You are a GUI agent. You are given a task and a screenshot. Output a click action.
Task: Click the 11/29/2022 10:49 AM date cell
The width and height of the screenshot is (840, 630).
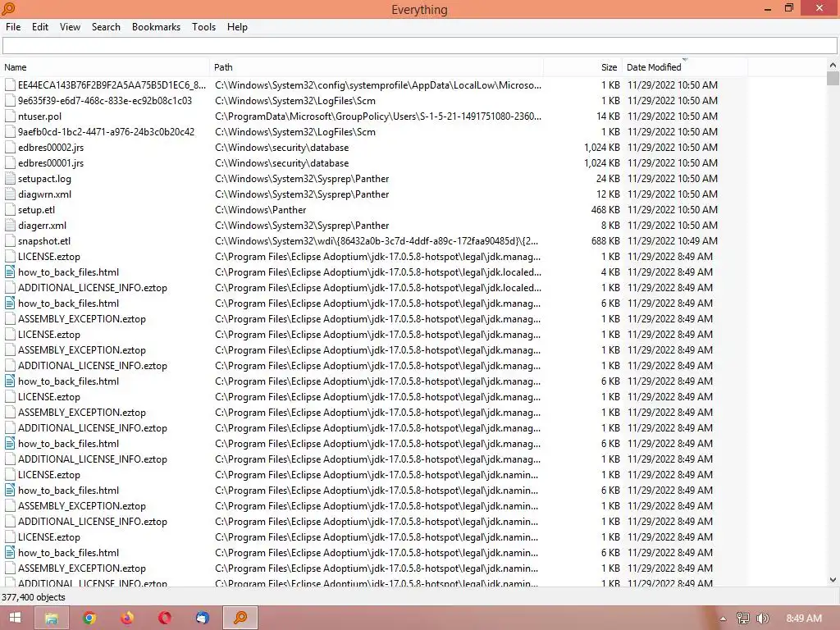673,240
